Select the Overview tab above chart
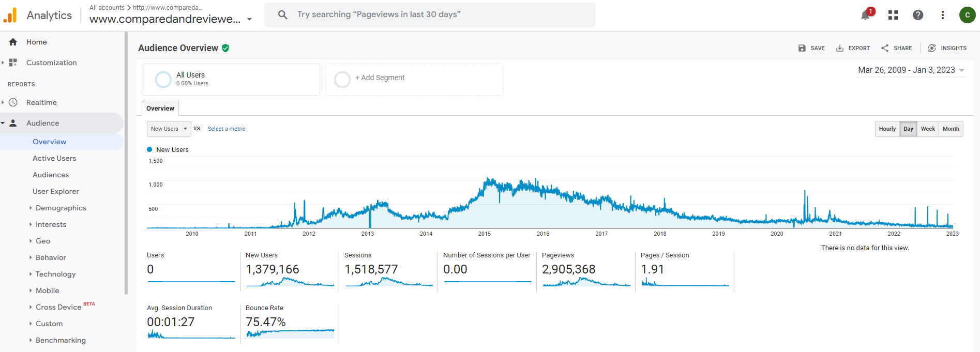Image resolution: width=980 pixels, height=352 pixels. 160,108
